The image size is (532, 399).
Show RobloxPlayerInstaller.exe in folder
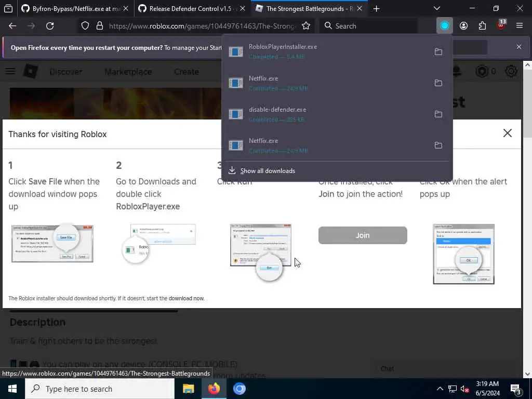(438, 51)
